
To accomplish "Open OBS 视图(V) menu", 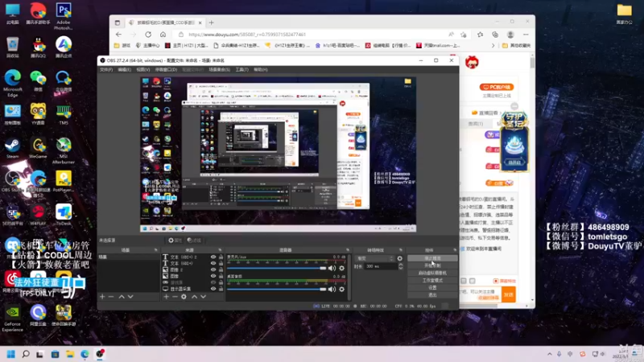I will tap(143, 70).
